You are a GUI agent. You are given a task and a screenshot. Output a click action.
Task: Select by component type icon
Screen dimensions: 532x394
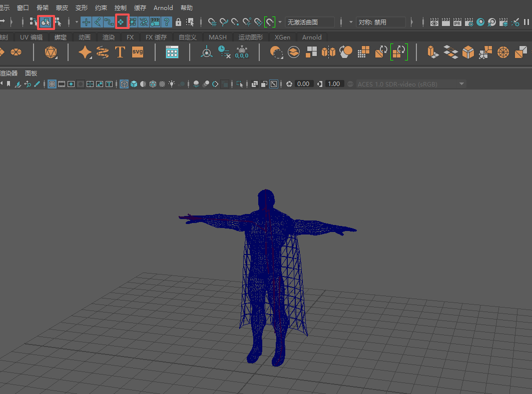(x=58, y=22)
